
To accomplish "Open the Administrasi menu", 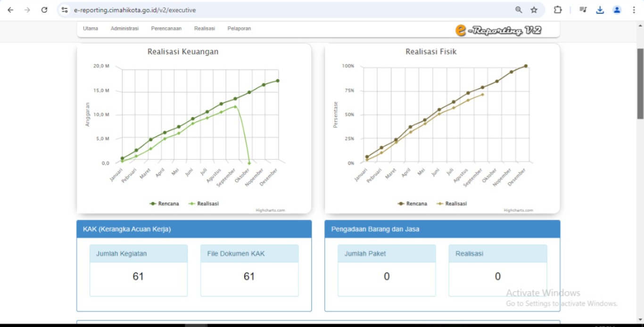I will pos(124,29).
